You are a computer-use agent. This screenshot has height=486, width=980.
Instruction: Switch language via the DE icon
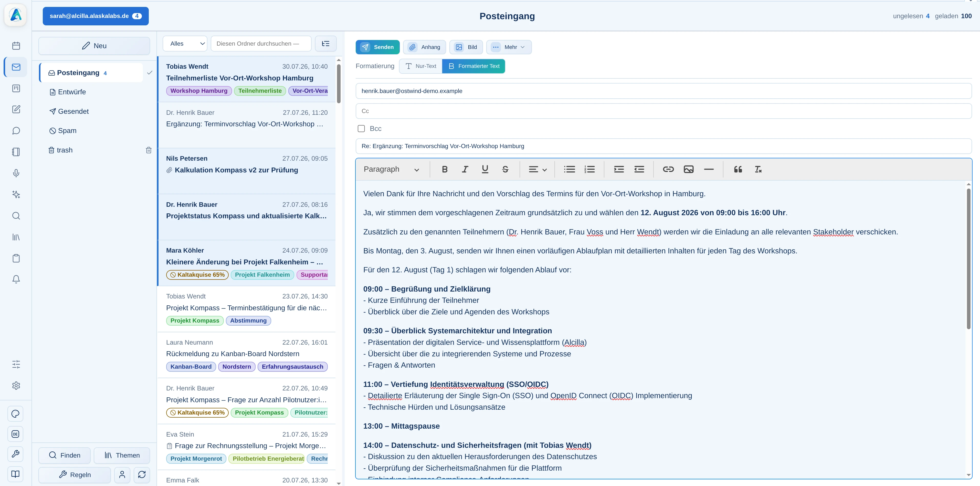click(16, 434)
